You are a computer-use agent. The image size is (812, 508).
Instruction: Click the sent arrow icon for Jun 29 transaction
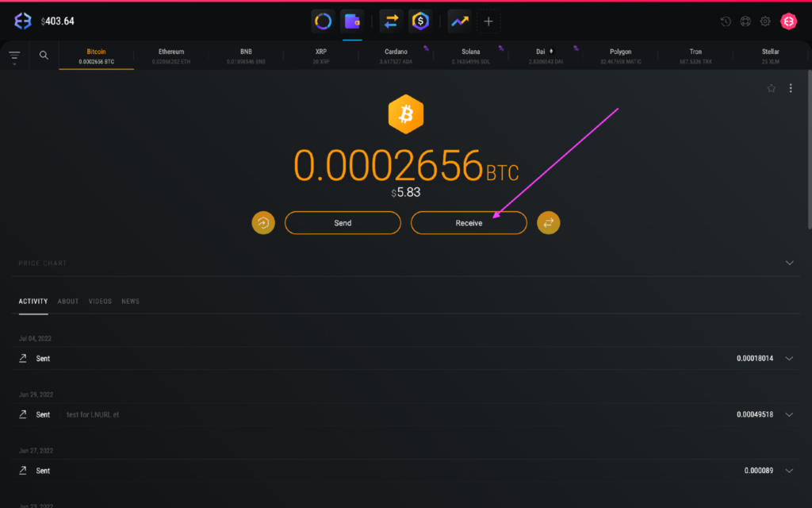[x=23, y=414]
